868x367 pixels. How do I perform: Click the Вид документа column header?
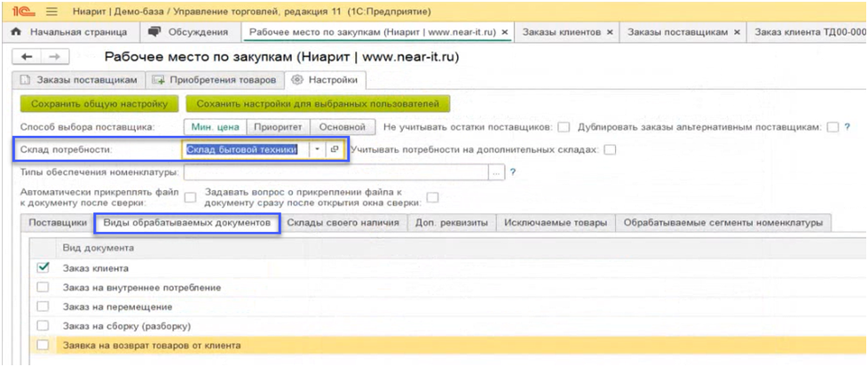pyautogui.click(x=98, y=248)
